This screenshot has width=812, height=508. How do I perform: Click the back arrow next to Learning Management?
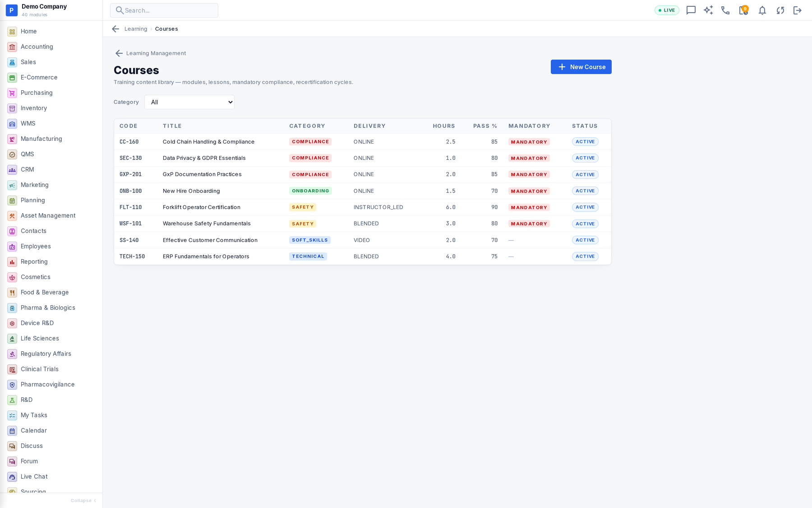click(119, 53)
